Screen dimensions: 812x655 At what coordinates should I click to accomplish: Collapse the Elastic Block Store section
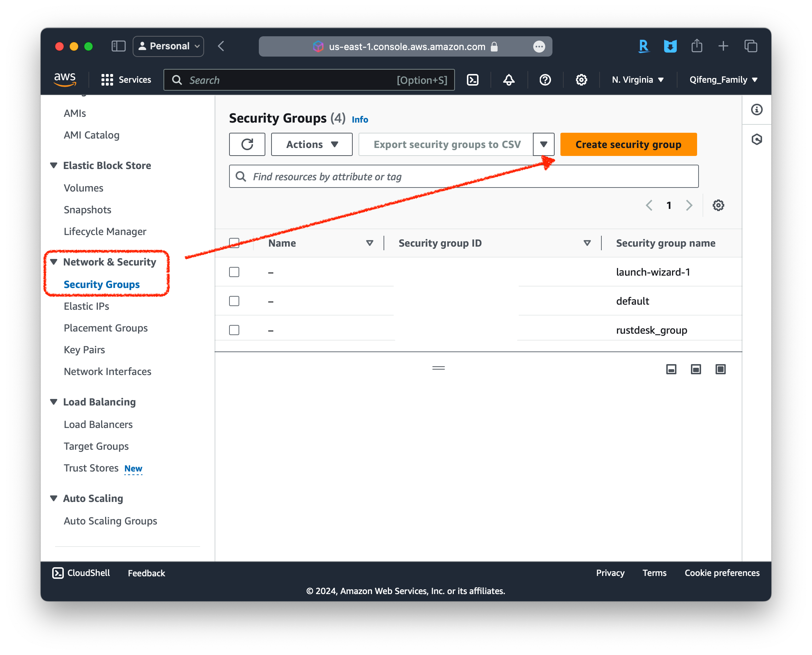pos(54,165)
